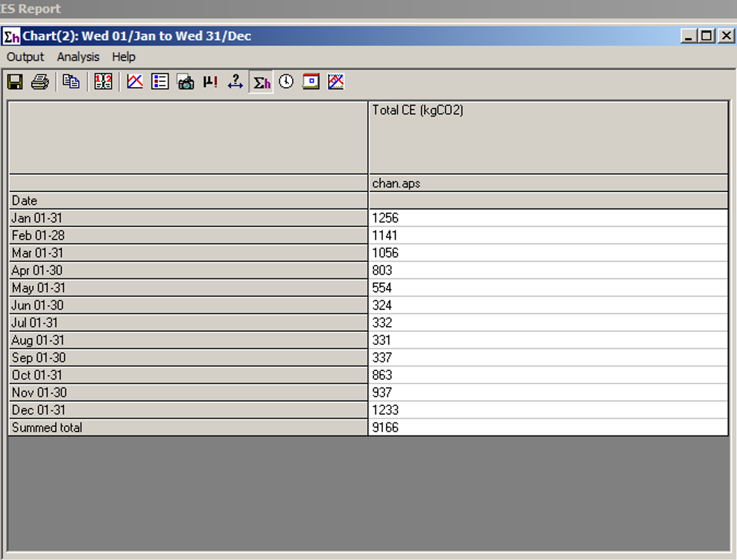Toggle the sigma-h monthly totals button
Image resolution: width=737 pixels, height=560 pixels.
tap(262, 82)
